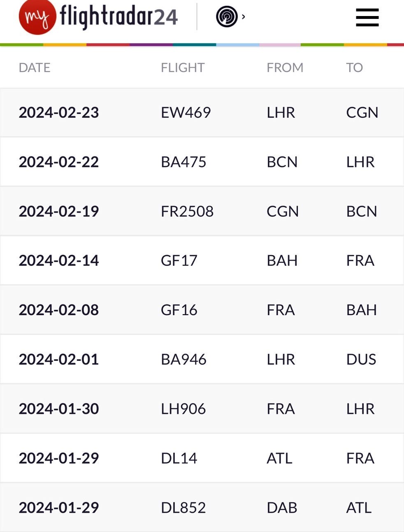This screenshot has height=532, width=404.
Task: Click the 2024-02-14 date cell
Action: (x=59, y=261)
